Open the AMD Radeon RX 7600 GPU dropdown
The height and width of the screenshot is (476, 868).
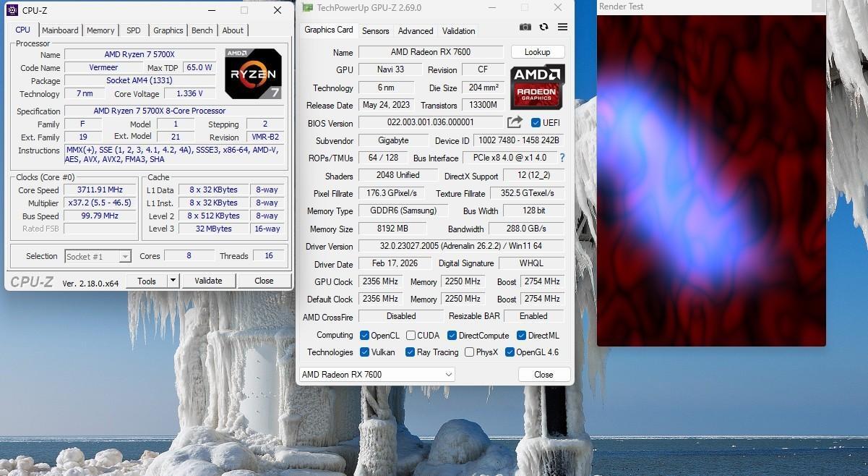tap(377, 374)
